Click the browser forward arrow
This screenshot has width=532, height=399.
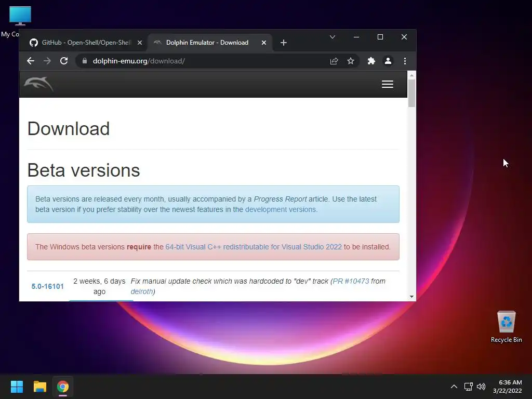(47, 61)
